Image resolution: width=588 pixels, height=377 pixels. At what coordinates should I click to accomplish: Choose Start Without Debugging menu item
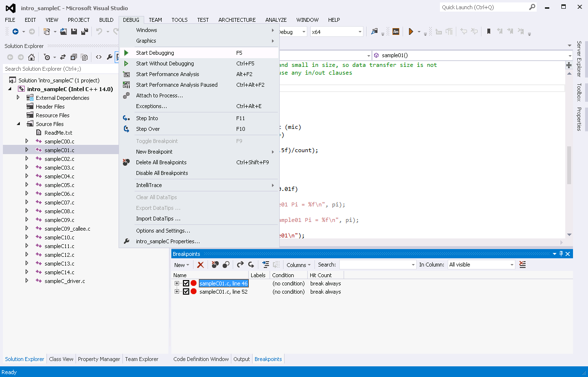click(x=199, y=63)
